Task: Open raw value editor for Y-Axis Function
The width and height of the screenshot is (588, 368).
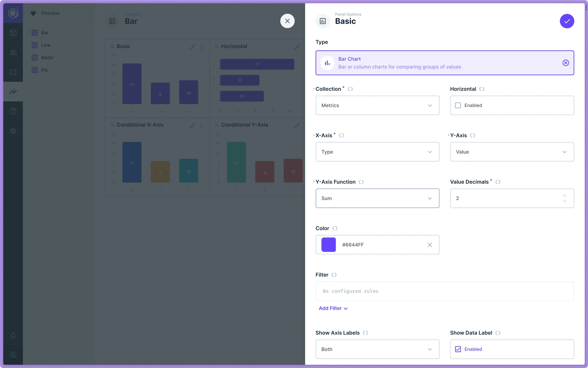Action: 361,182
